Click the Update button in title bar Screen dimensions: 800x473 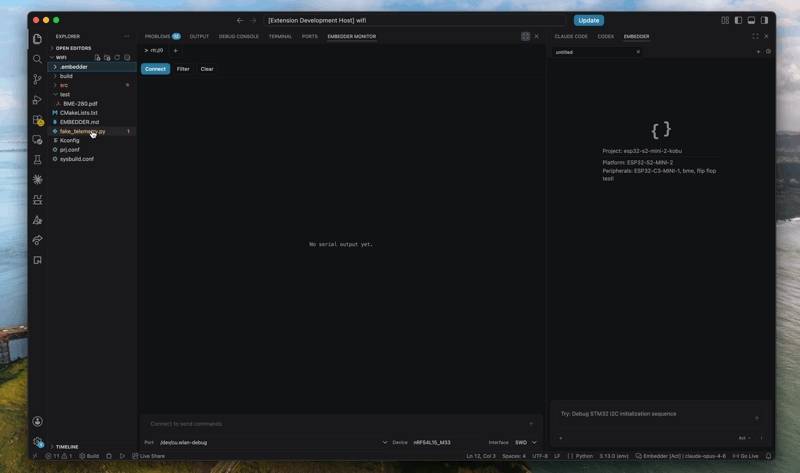(x=589, y=20)
